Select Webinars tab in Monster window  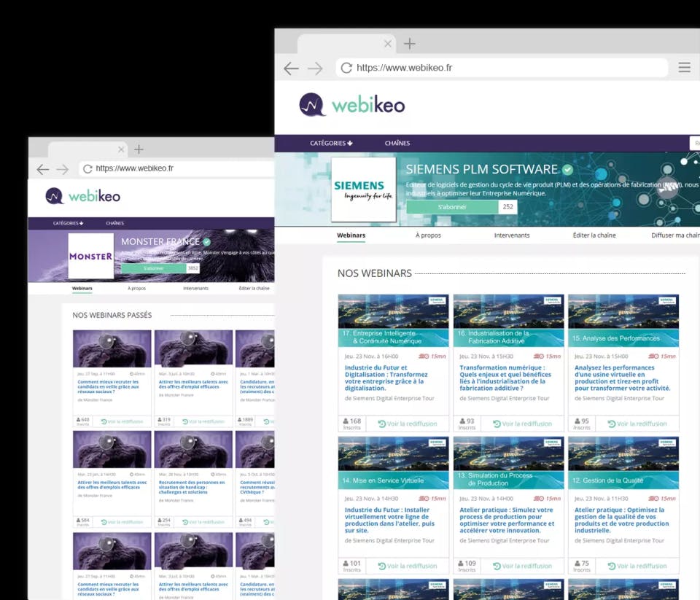pyautogui.click(x=82, y=289)
